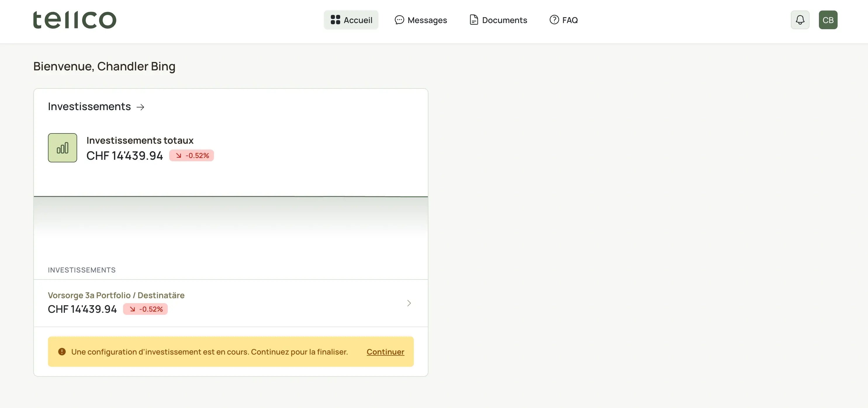
Task: Open notifications bell
Action: pyautogui.click(x=800, y=20)
